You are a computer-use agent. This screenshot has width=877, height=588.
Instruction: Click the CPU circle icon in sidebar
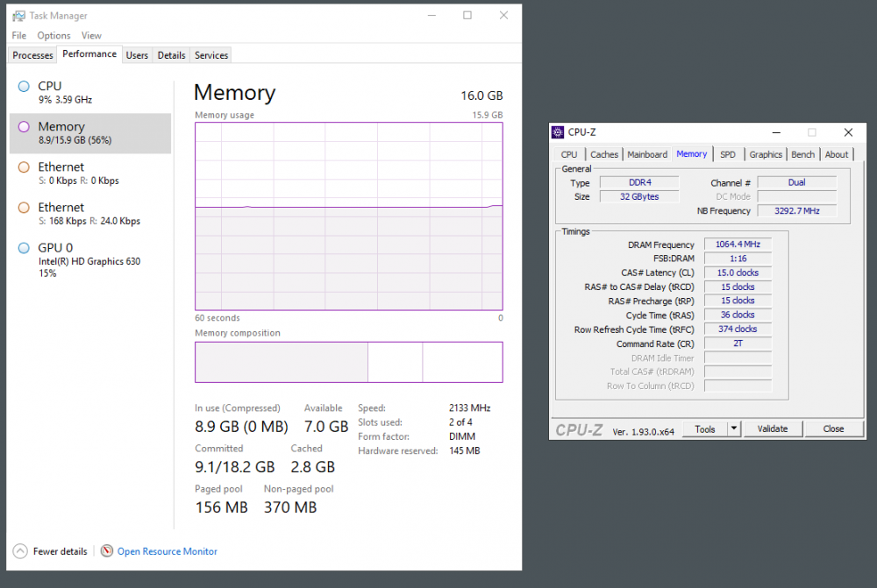pyautogui.click(x=24, y=86)
